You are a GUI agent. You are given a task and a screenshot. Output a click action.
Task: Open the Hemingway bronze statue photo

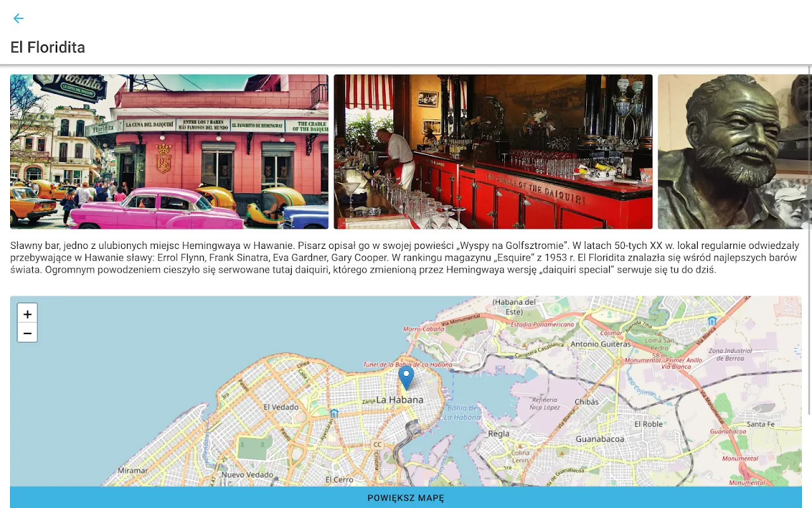pos(735,152)
